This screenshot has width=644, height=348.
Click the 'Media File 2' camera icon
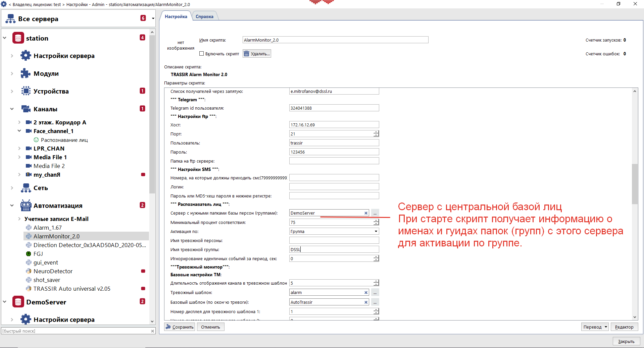click(x=29, y=166)
